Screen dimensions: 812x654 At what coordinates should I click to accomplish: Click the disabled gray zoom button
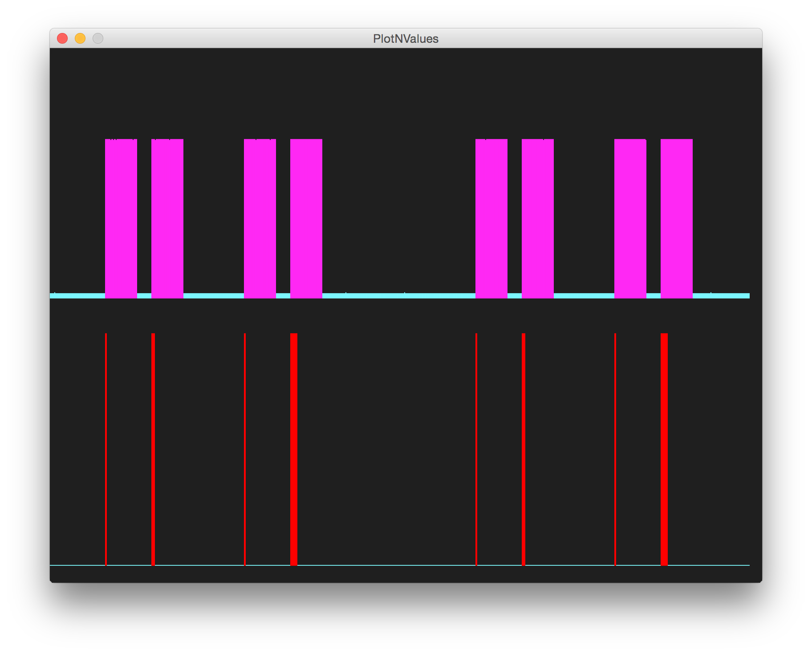pyautogui.click(x=98, y=39)
